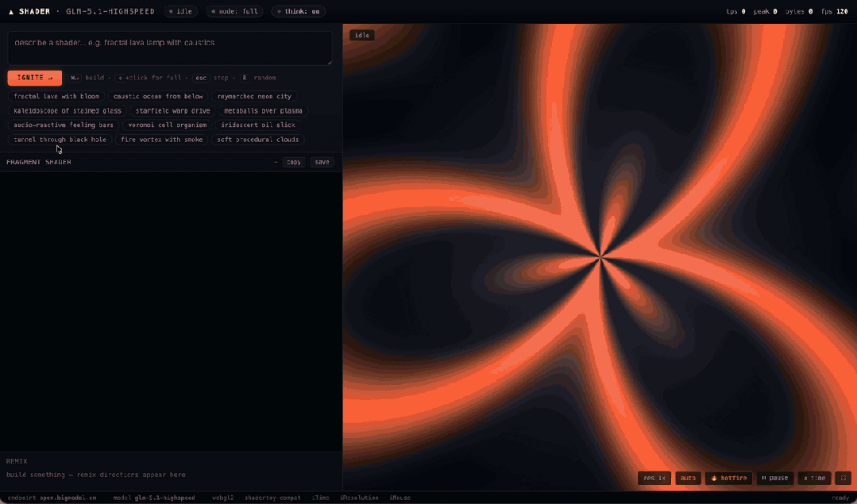
Task: Click the 'peak 0' counter
Action: pyautogui.click(x=765, y=11)
